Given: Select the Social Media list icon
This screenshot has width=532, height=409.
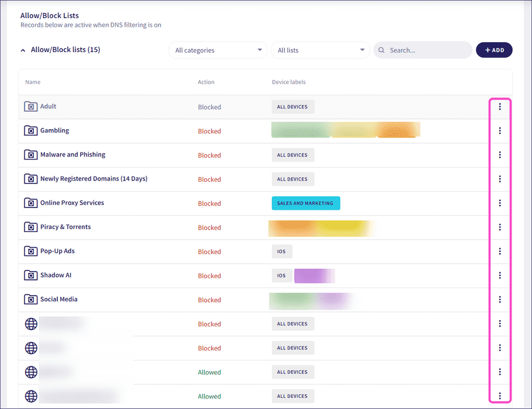Looking at the screenshot, I should [x=30, y=299].
